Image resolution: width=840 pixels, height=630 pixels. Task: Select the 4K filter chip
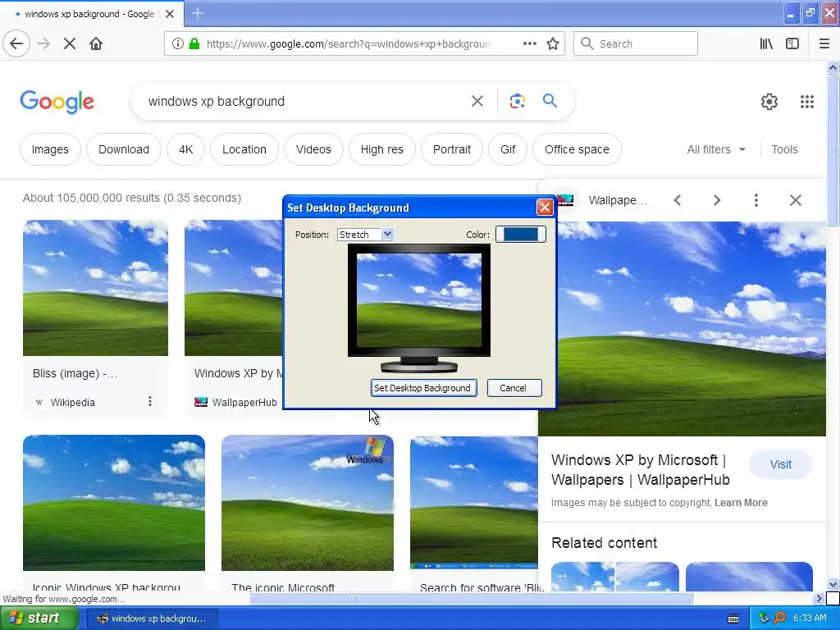click(x=186, y=149)
